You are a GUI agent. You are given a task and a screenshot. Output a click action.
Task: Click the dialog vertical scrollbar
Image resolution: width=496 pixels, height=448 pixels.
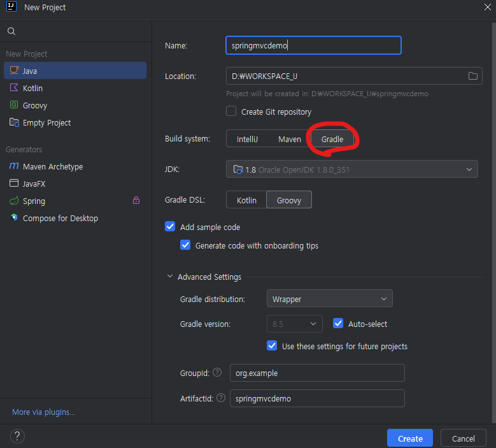(494, 222)
